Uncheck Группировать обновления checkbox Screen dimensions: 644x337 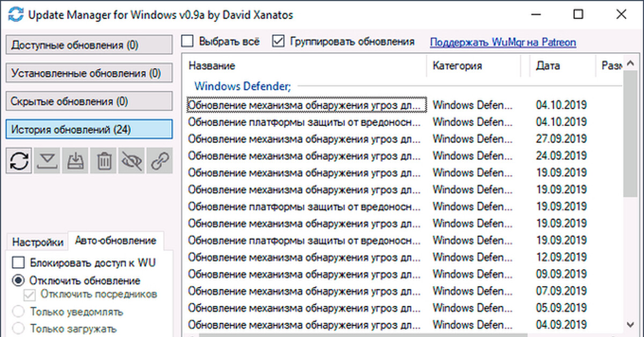pyautogui.click(x=278, y=41)
